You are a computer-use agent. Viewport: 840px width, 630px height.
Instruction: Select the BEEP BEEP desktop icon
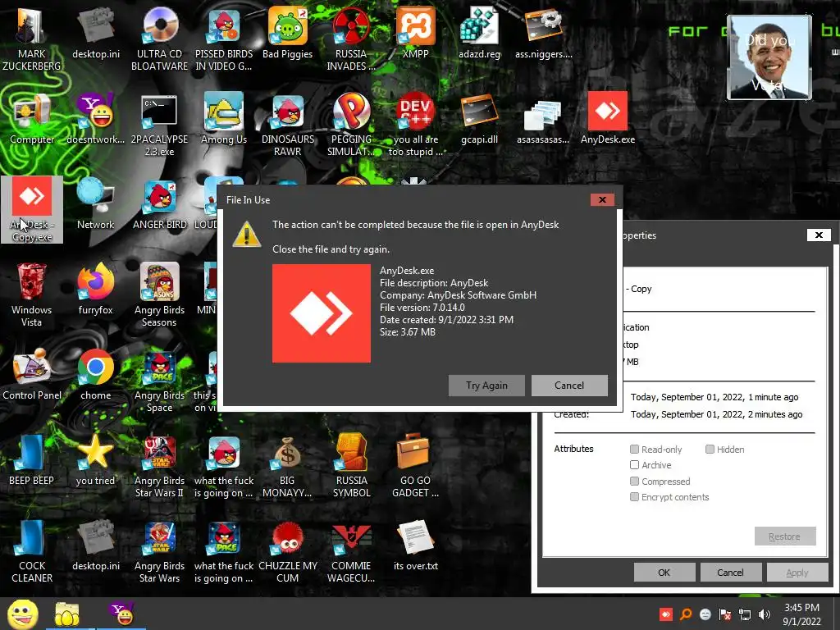tap(32, 459)
